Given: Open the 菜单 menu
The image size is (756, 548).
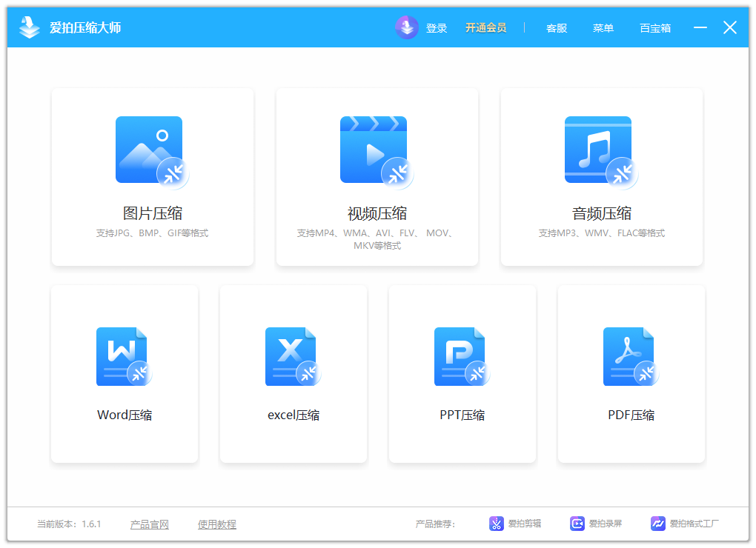Looking at the screenshot, I should coord(603,28).
